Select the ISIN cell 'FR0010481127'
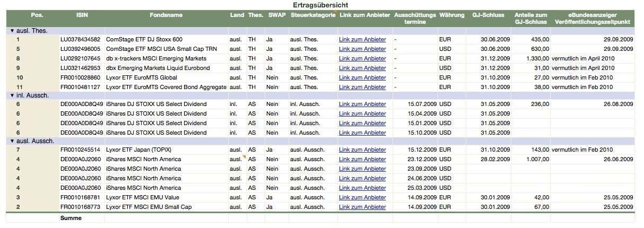Screen dimensions: 644x228 (x=80, y=87)
